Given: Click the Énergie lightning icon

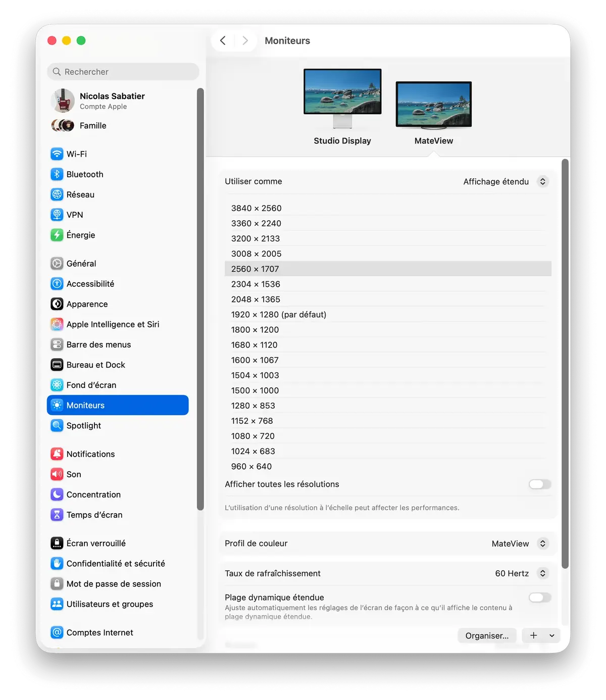Looking at the screenshot, I should (x=57, y=235).
